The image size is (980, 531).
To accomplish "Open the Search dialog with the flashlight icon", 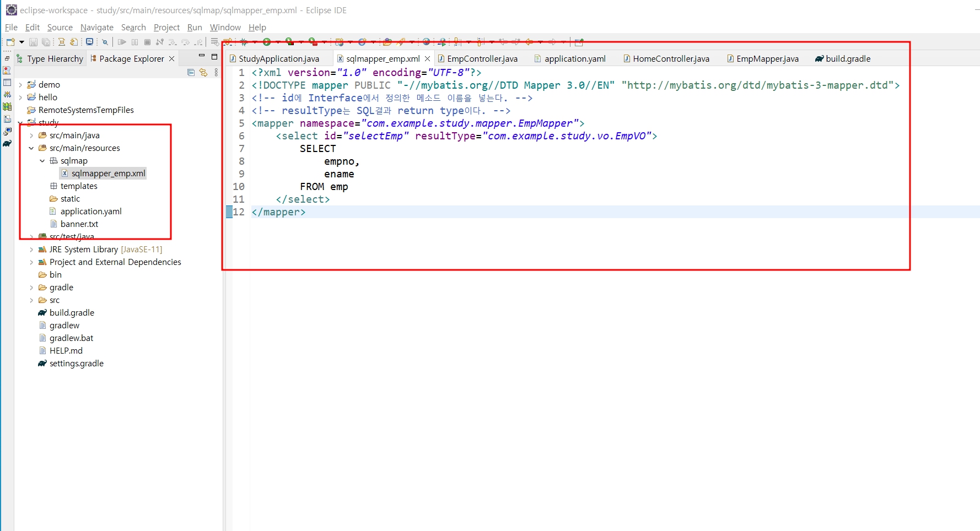I will click(105, 42).
